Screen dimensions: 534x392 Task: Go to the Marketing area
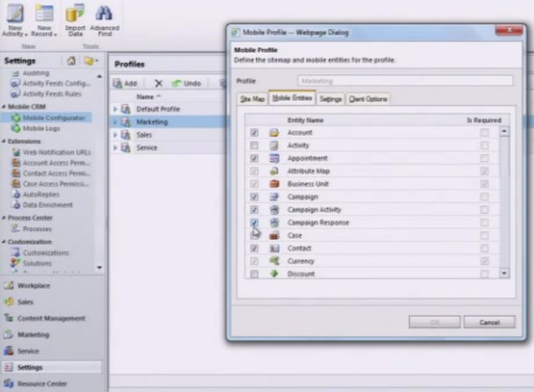click(x=26, y=334)
